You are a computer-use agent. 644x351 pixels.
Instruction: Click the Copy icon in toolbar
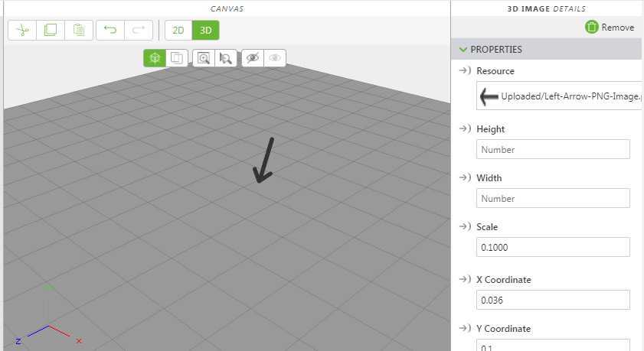[x=51, y=31]
